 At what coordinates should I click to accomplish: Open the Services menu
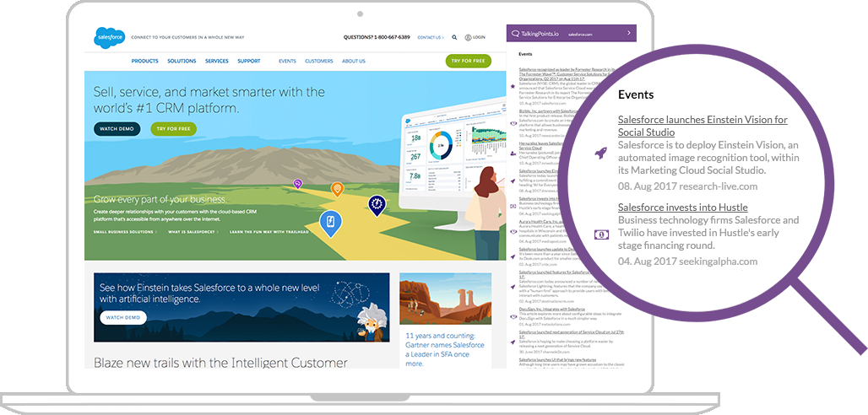click(217, 61)
